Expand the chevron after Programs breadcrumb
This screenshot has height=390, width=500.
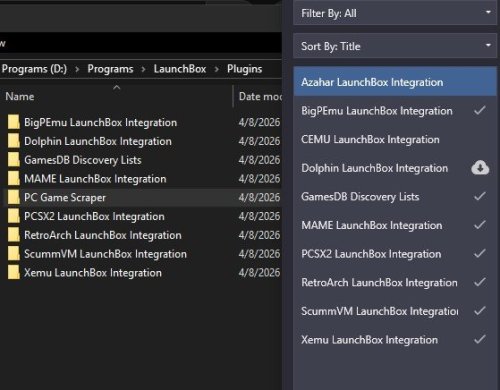tap(143, 69)
